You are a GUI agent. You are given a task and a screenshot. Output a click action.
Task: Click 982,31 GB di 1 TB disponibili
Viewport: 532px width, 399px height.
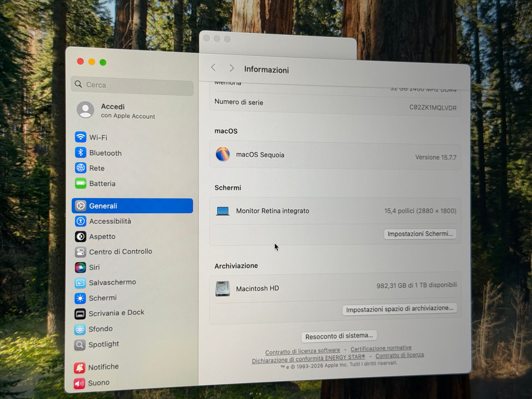click(416, 285)
